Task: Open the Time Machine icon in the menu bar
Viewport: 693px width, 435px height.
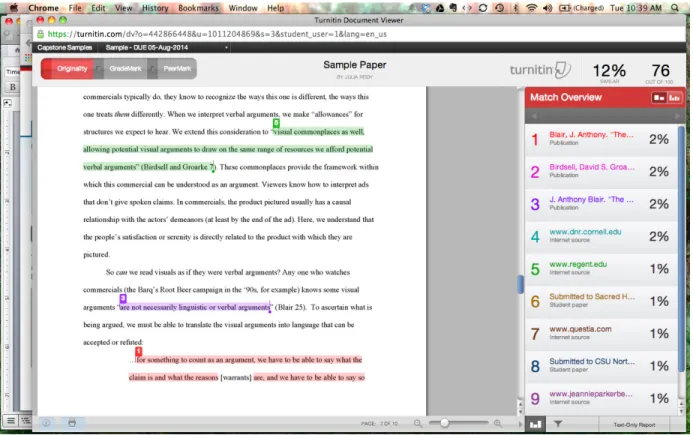Action: click(x=499, y=8)
